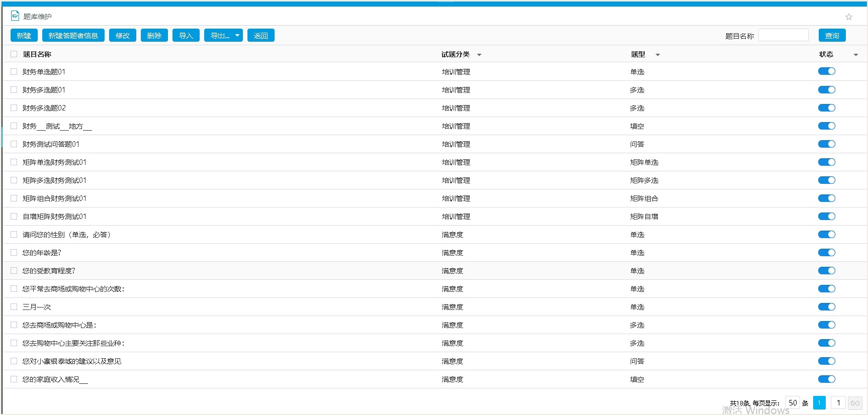The height and width of the screenshot is (415, 868).
Task: Disable the status switch for 您的年龄是?
Action: tap(826, 252)
